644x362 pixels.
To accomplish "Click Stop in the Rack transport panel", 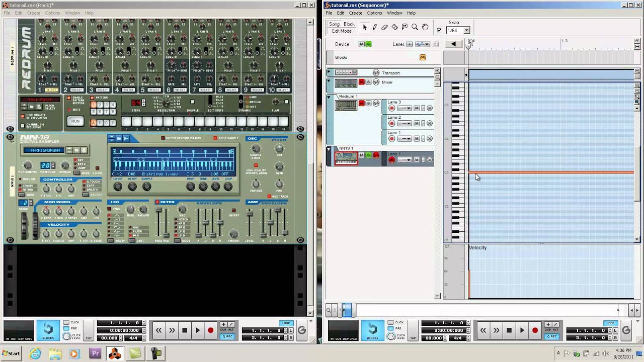I will pyautogui.click(x=185, y=330).
